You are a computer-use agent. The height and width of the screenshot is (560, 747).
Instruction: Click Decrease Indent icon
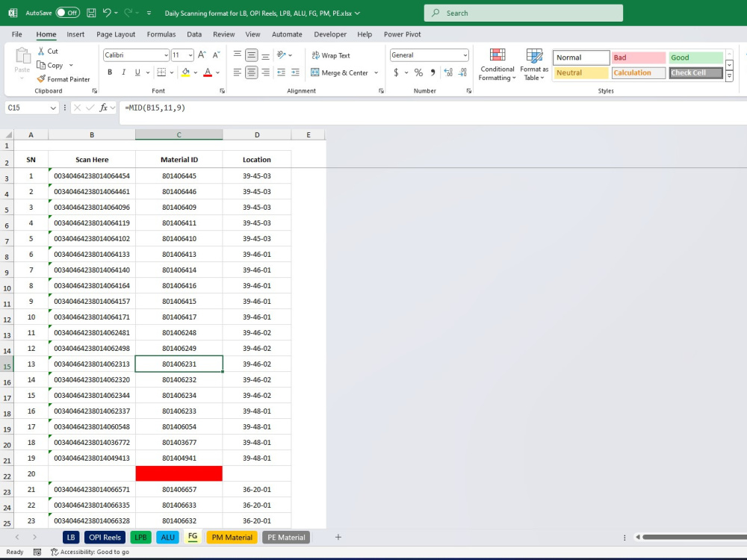(x=282, y=72)
